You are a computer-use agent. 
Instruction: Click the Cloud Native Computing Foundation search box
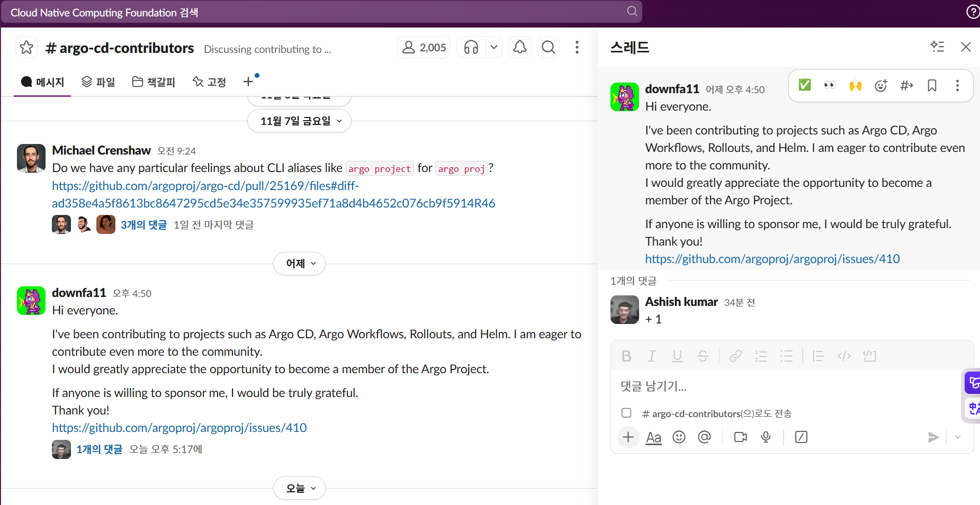(x=321, y=12)
